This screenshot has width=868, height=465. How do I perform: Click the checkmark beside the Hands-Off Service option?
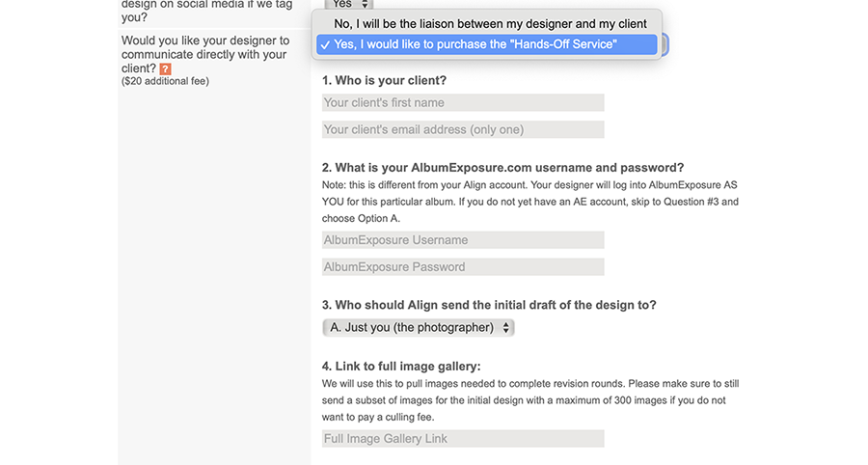pos(326,44)
